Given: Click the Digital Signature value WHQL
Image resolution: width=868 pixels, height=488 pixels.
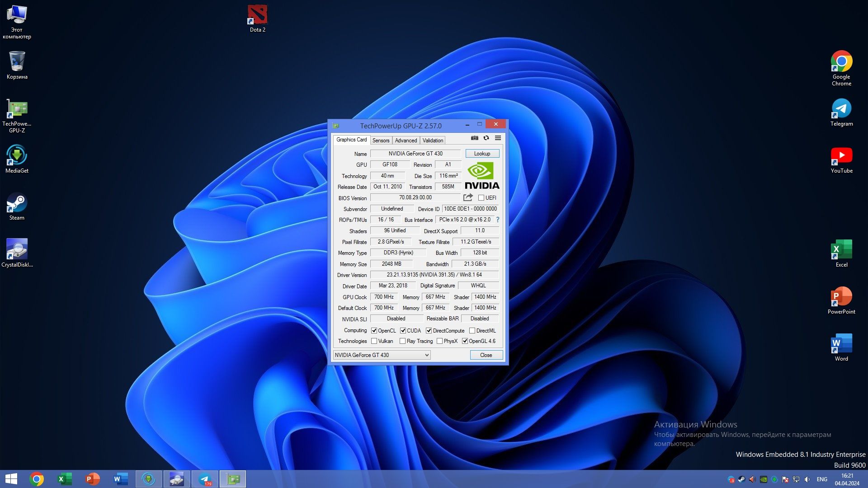Looking at the screenshot, I should click(478, 286).
